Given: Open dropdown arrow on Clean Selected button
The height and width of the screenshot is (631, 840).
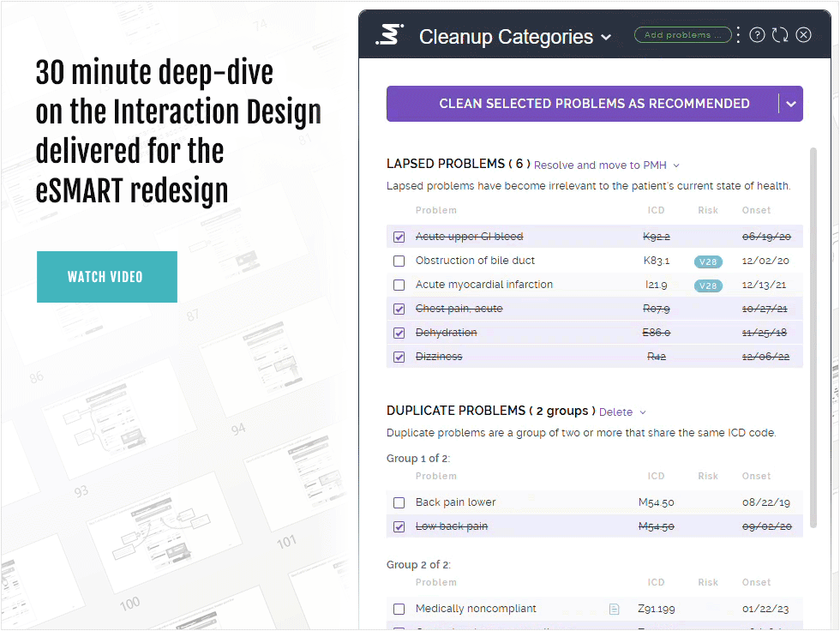Looking at the screenshot, I should (791, 104).
